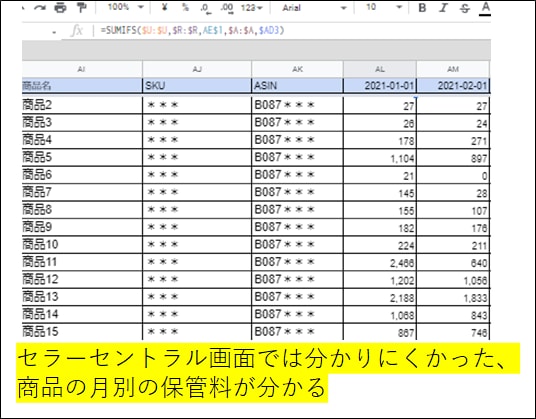This screenshot has height=419, width=536.
Task: Open the Arial font dropdown
Action: click(x=314, y=8)
